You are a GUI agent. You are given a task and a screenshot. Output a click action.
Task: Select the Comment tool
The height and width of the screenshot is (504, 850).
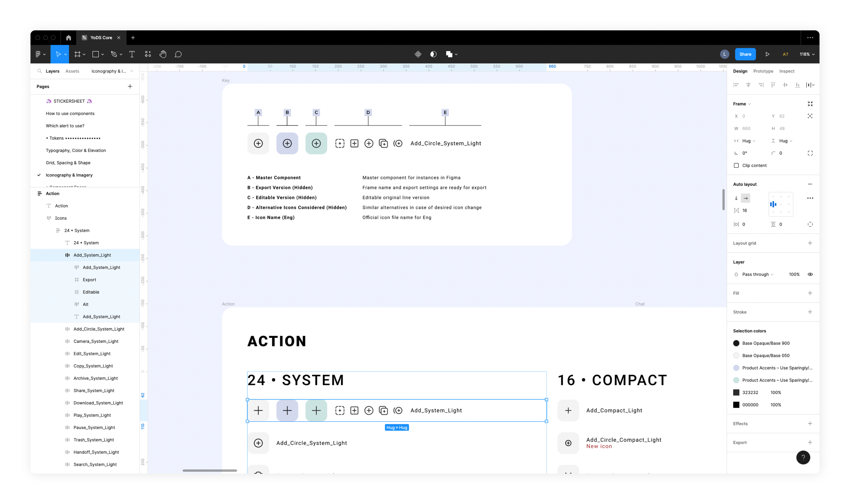[178, 54]
